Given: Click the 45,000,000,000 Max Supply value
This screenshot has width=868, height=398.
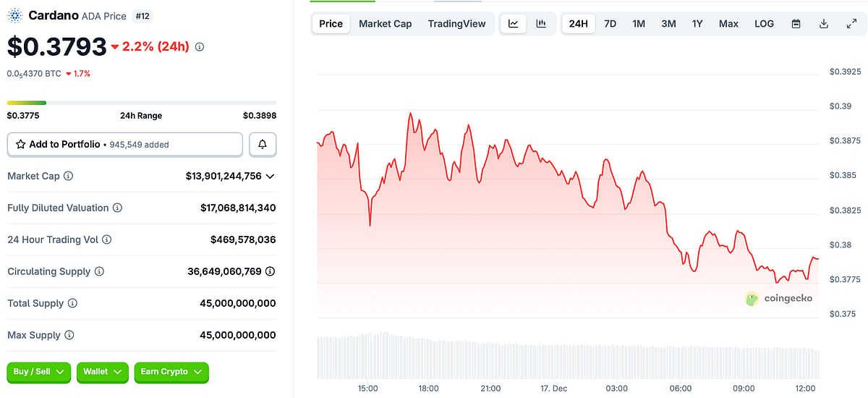Looking at the screenshot, I should click(x=238, y=335).
